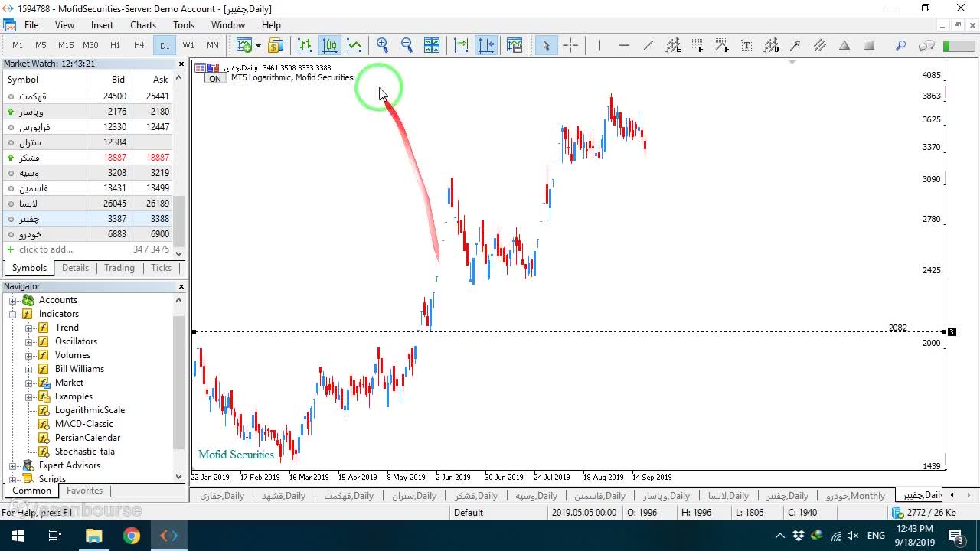Open the Tools menu
The height and width of the screenshot is (551, 980).
pyautogui.click(x=184, y=25)
